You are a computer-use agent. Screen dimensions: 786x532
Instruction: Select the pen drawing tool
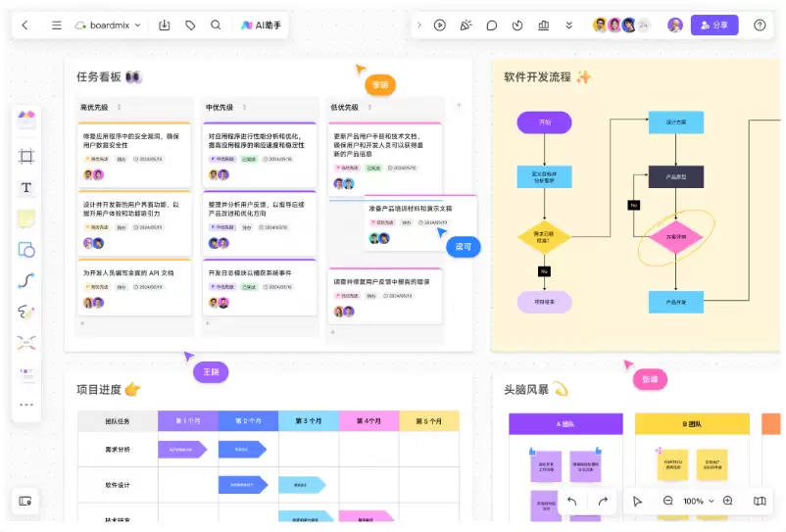pyautogui.click(x=26, y=312)
